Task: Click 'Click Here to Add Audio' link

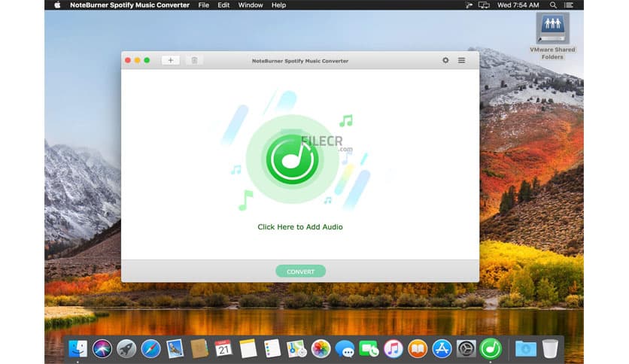Action: click(x=300, y=227)
